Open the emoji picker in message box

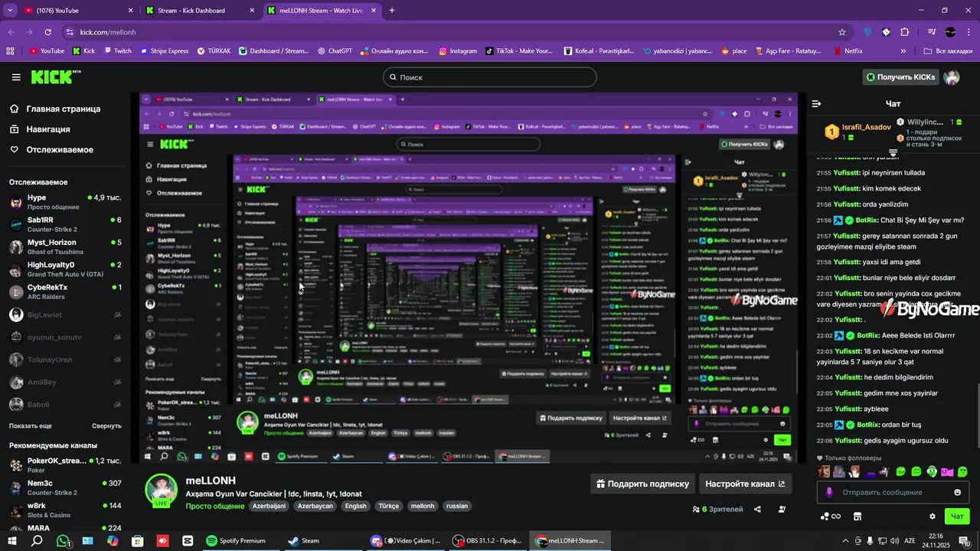(957, 492)
